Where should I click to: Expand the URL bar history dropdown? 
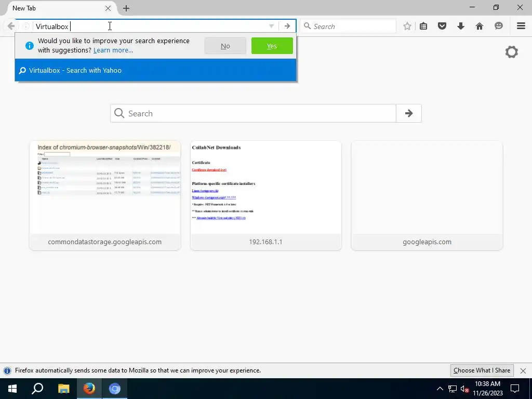(271, 26)
